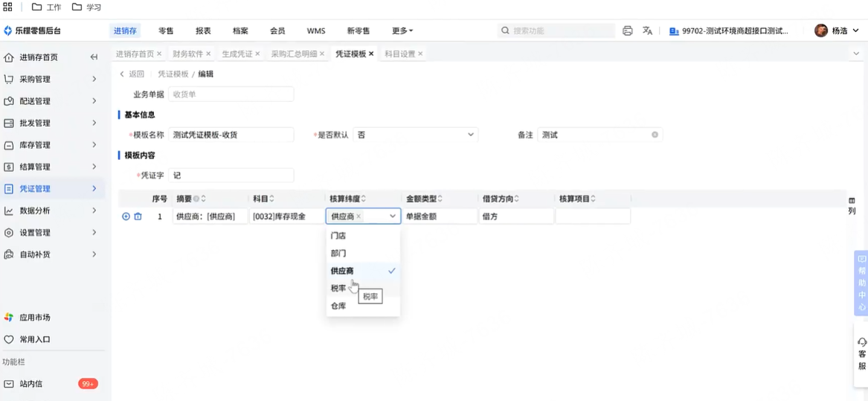868x401 pixels.
Task: Switch to WMS top navigation
Action: click(x=316, y=31)
